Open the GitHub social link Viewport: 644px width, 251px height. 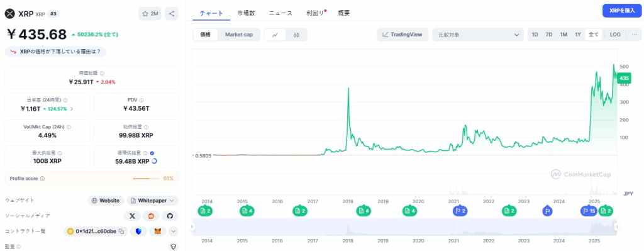pos(170,216)
